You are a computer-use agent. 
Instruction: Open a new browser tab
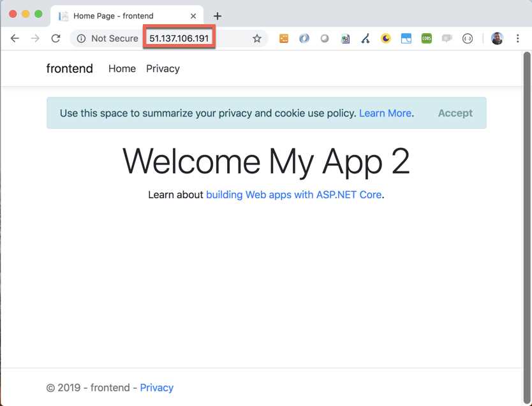219,15
